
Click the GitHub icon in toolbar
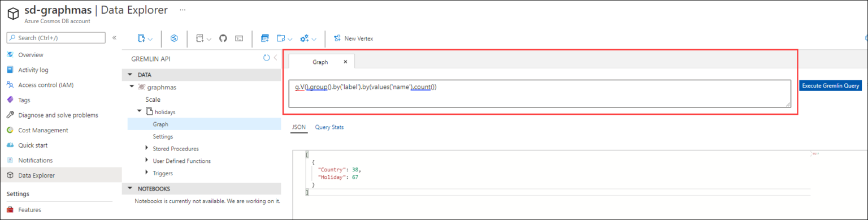tap(223, 38)
